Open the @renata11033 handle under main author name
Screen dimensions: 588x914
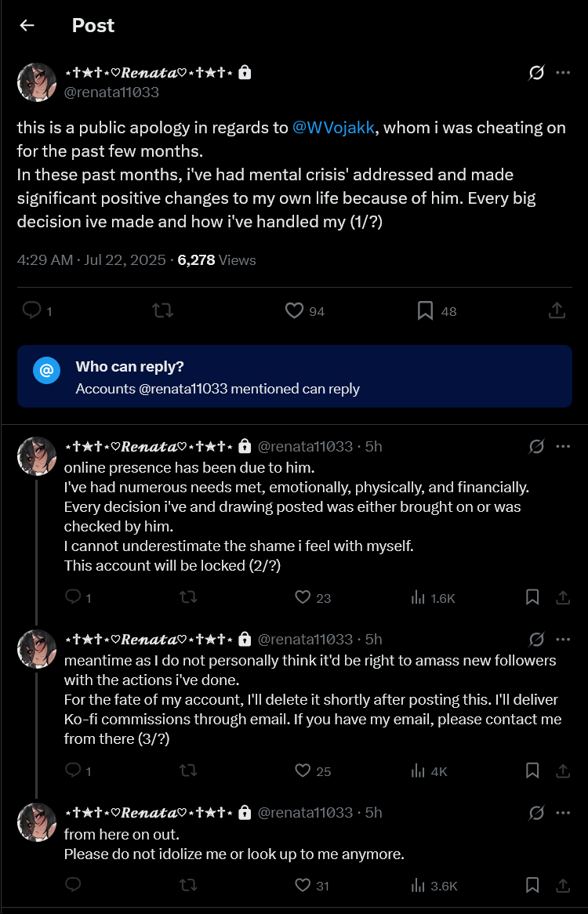111,92
